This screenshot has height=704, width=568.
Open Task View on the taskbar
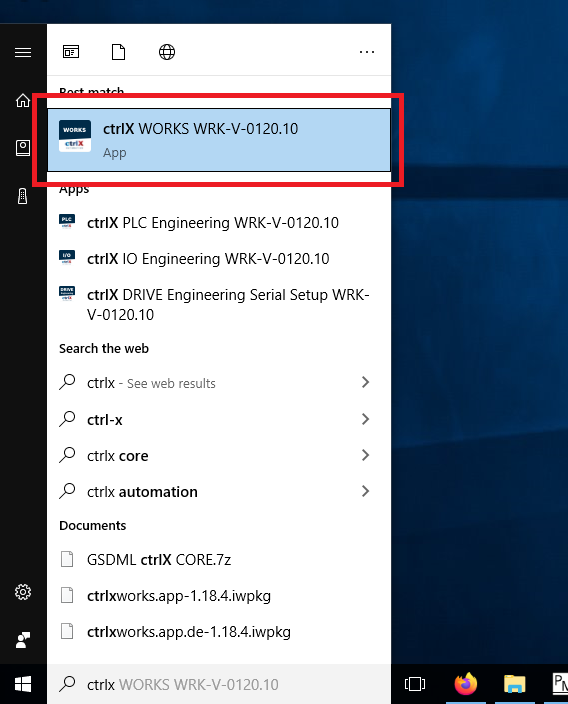415,684
